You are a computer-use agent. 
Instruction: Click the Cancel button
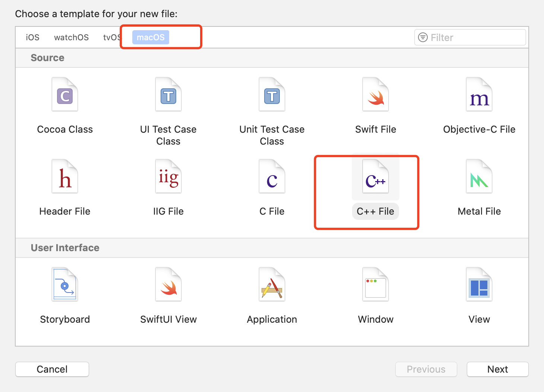[52, 369]
